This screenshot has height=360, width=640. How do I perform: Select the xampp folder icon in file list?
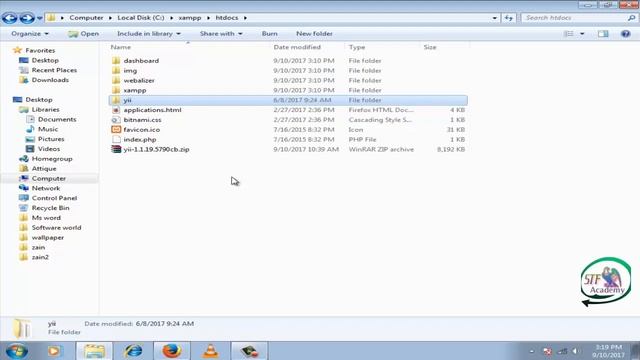(116, 90)
